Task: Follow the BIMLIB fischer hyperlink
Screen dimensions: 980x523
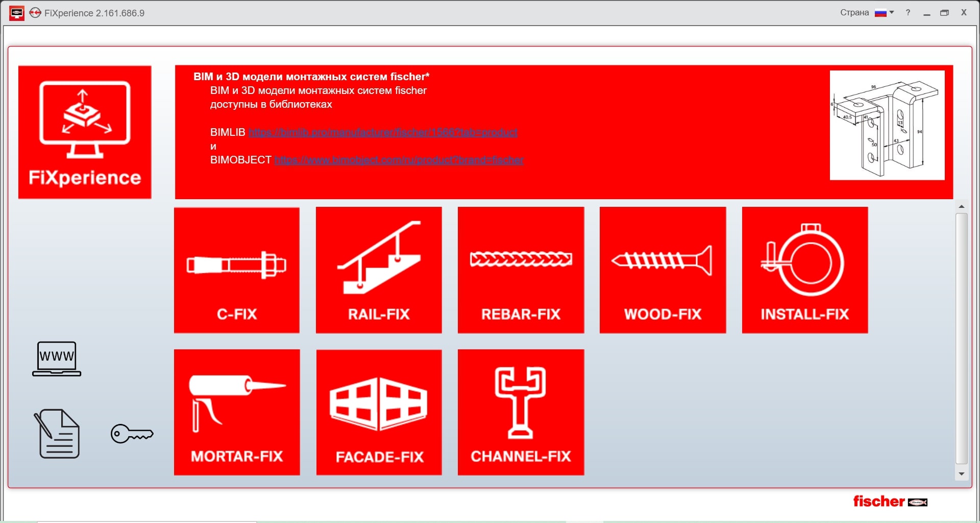Action: coord(382,132)
